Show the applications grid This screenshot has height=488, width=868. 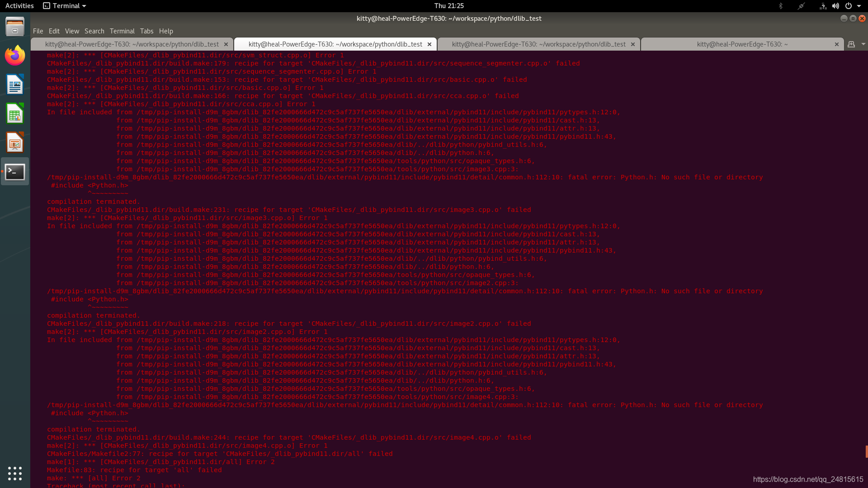click(15, 473)
